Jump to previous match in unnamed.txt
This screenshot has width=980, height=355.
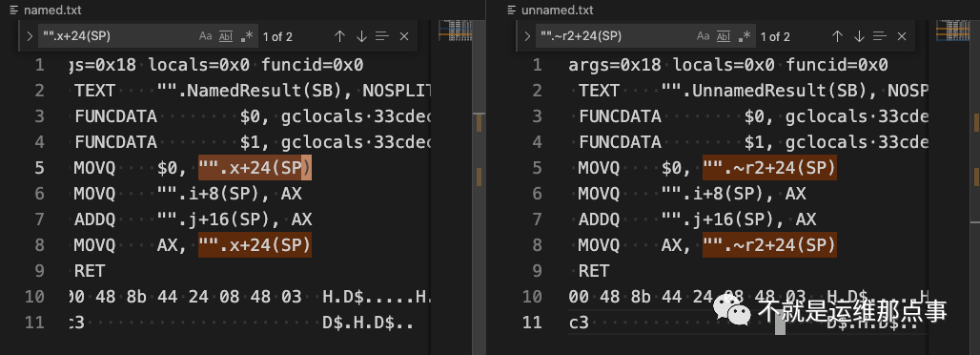[838, 36]
